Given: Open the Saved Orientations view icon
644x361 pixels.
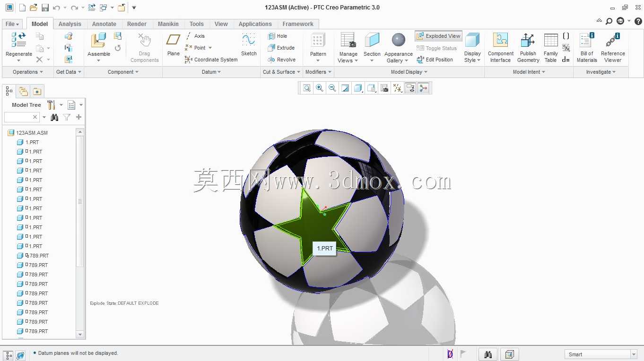Looking at the screenshot, I should point(372,88).
